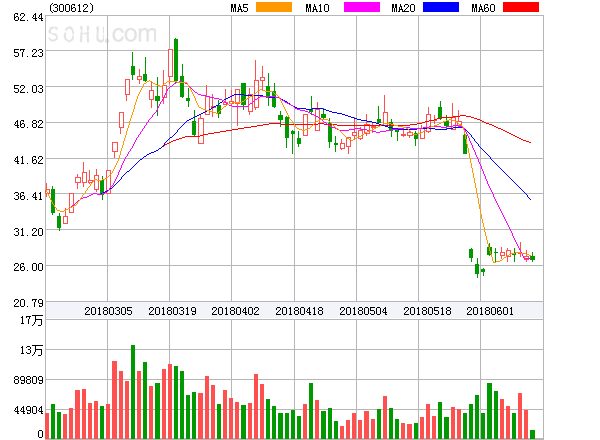Image resolution: width=600 pixels, height=440 pixels.
Task: Select the MA20 legend label
Action: click(403, 8)
